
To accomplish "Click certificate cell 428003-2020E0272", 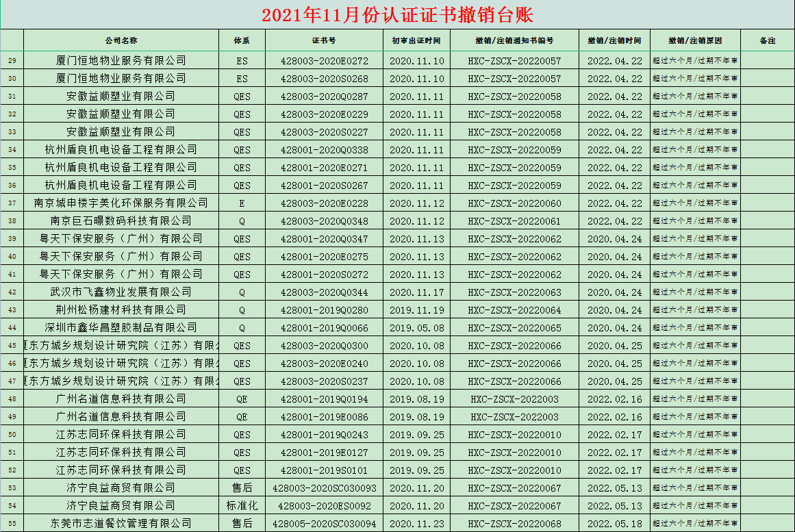I will tap(324, 61).
